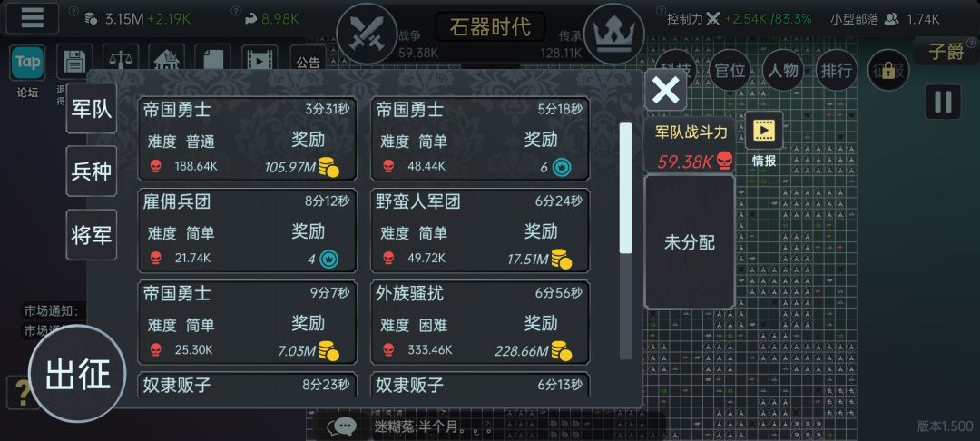Click the video clip toolbar icon
Image resolution: width=980 pixels, height=441 pixels.
[259, 61]
